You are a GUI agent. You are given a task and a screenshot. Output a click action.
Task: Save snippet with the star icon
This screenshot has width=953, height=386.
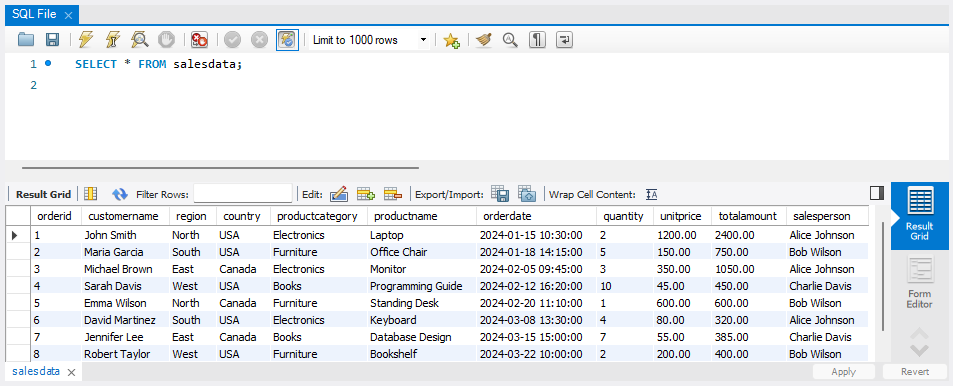click(x=451, y=40)
